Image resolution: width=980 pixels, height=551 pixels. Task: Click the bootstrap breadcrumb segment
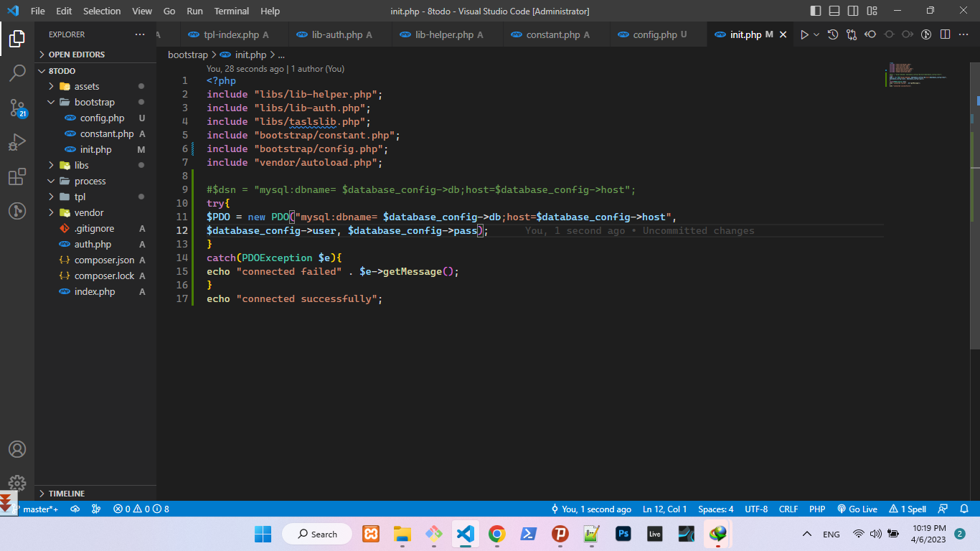tap(187, 55)
